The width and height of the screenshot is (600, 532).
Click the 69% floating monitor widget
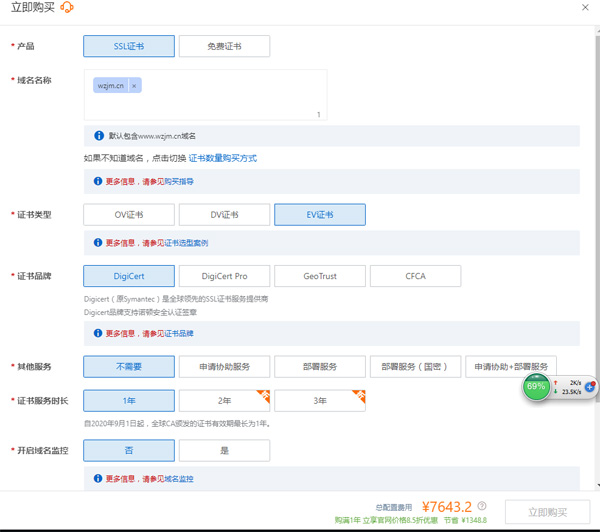[x=536, y=386]
